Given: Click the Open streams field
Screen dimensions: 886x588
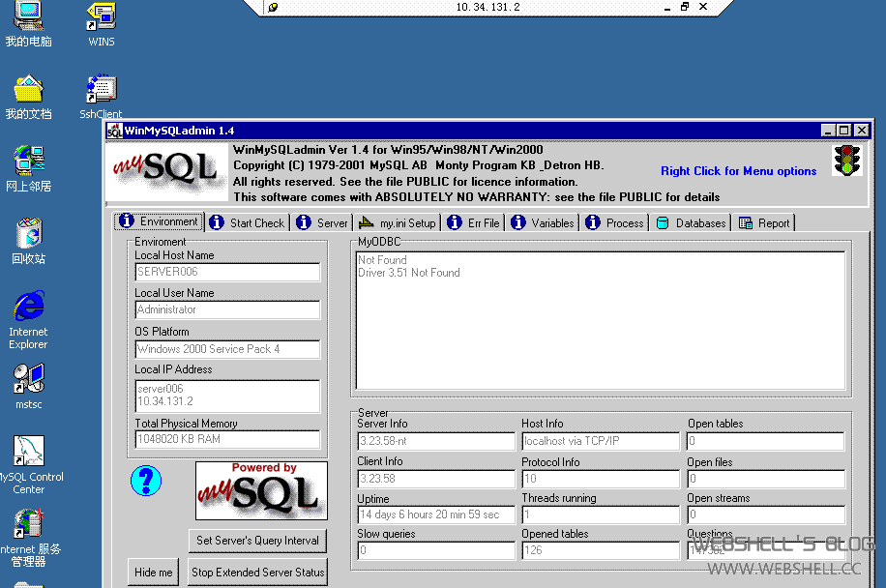Looking at the screenshot, I should tap(766, 514).
